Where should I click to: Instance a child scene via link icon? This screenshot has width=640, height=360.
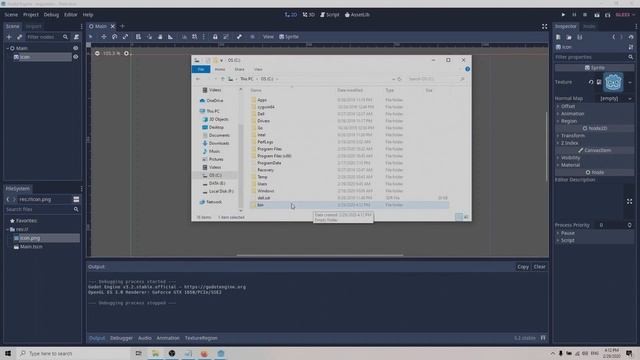tap(19, 37)
